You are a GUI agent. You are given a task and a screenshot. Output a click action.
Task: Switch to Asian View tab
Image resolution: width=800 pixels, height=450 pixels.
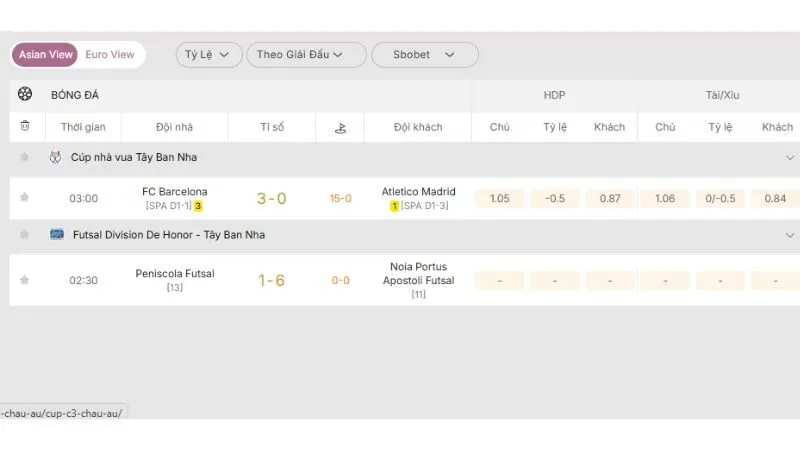(46, 55)
